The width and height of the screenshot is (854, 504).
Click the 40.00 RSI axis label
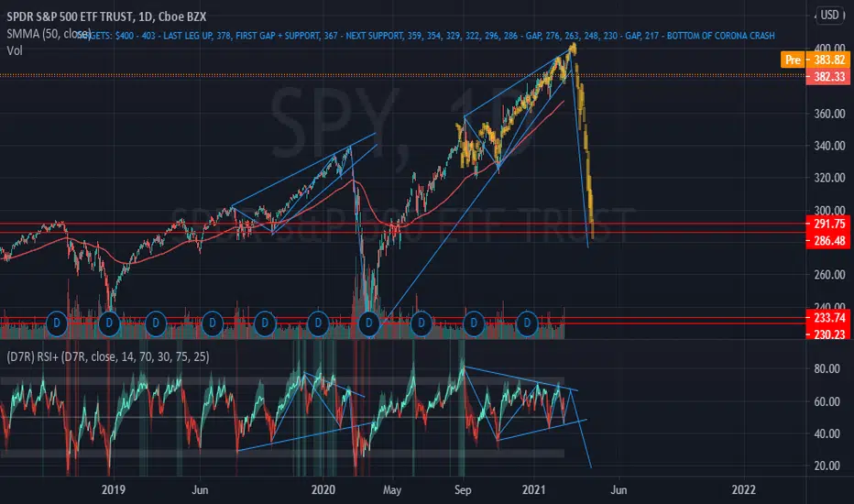point(827,433)
